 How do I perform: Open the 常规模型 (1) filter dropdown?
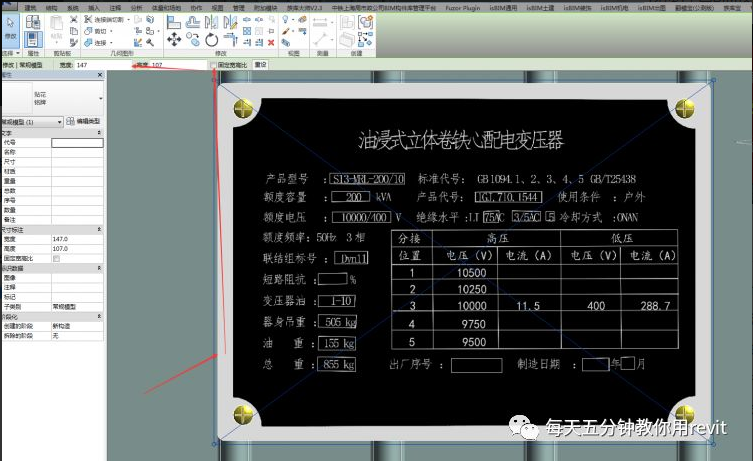pos(60,122)
